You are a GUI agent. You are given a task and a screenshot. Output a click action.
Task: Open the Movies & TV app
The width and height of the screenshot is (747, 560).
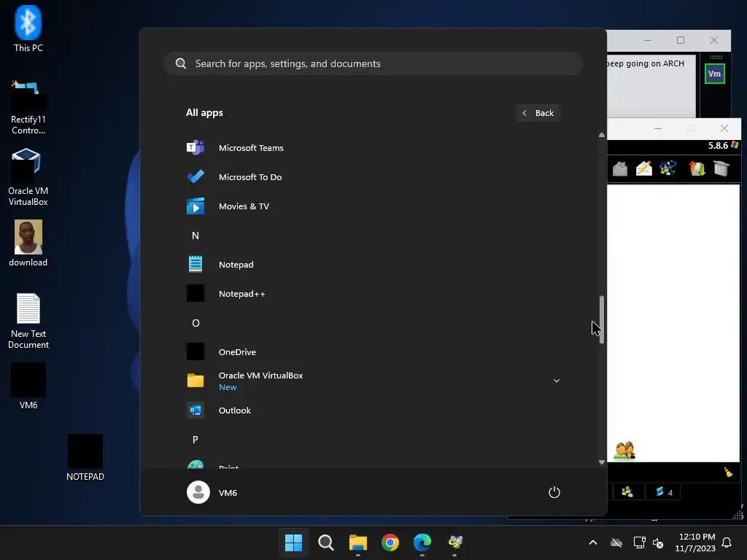tap(373, 206)
